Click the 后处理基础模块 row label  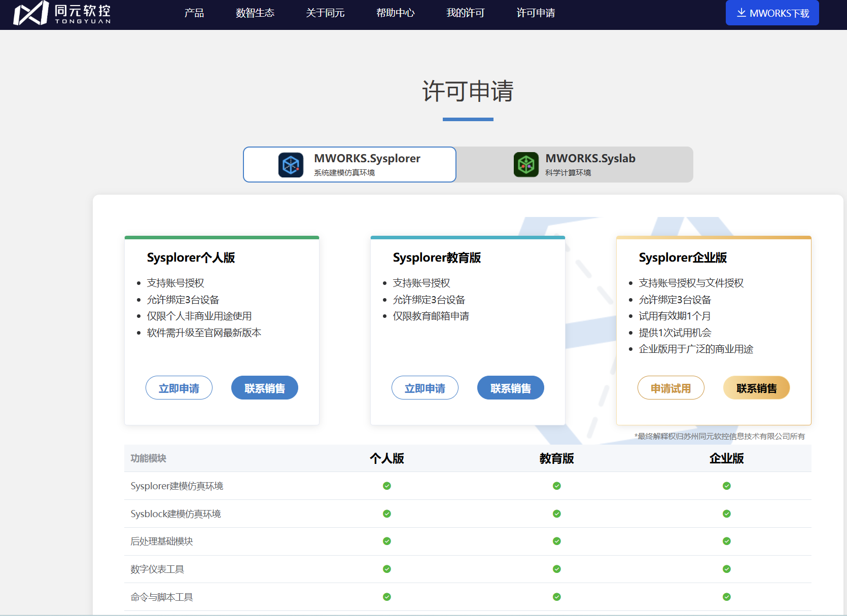162,541
